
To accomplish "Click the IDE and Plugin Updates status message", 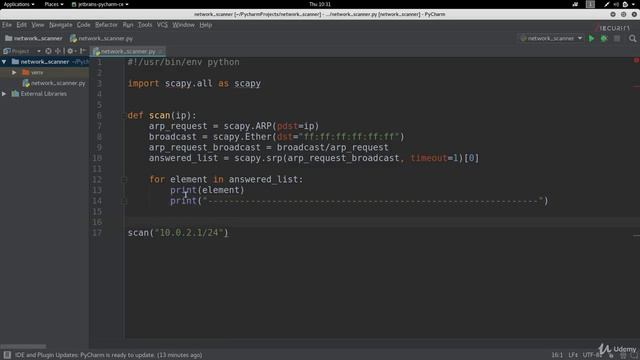I will coord(109,355).
